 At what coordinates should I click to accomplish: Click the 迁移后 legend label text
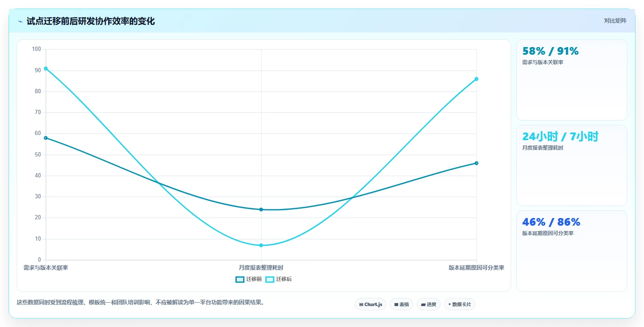click(x=284, y=280)
